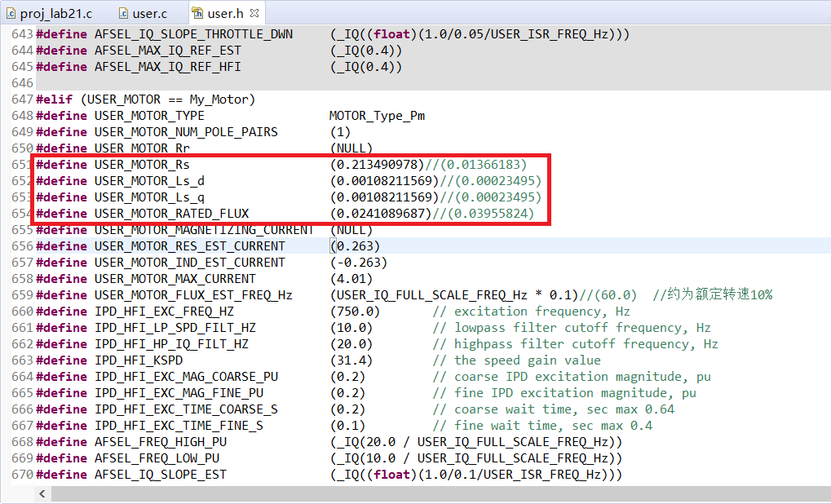Place cursor in USER_MOTOR_RES_EST_CURRENT value (0.263)

tap(355, 246)
